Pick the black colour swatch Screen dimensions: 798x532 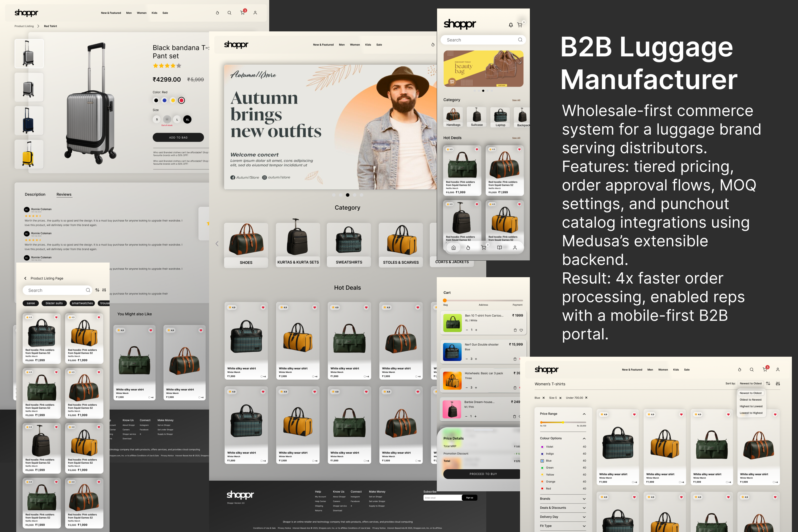[156, 101]
